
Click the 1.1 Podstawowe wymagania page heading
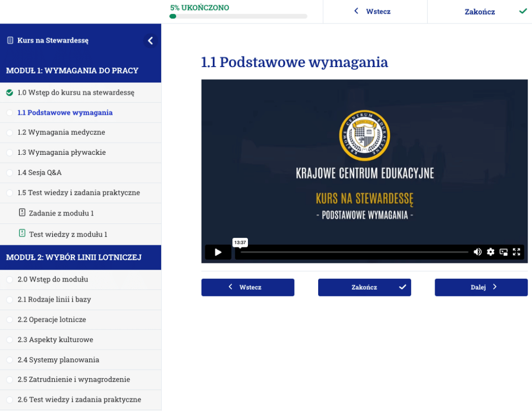[295, 62]
